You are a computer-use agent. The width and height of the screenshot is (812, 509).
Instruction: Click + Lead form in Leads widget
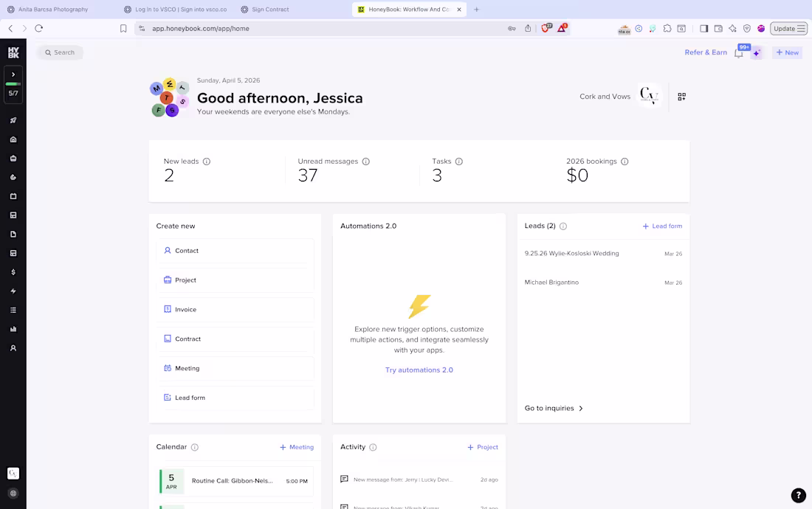pyautogui.click(x=662, y=226)
